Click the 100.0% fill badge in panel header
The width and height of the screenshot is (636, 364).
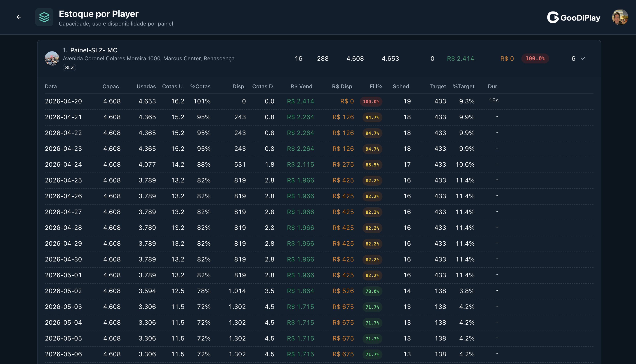click(535, 58)
